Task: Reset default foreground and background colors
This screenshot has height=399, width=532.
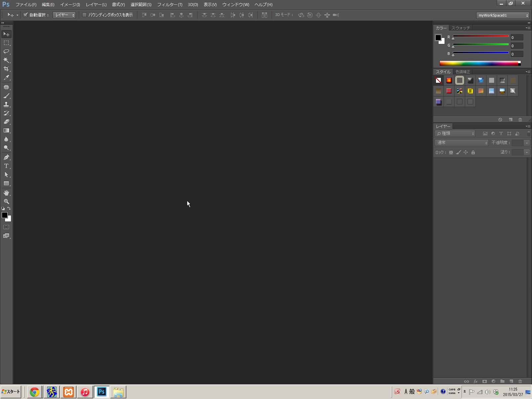Action: click(3, 208)
